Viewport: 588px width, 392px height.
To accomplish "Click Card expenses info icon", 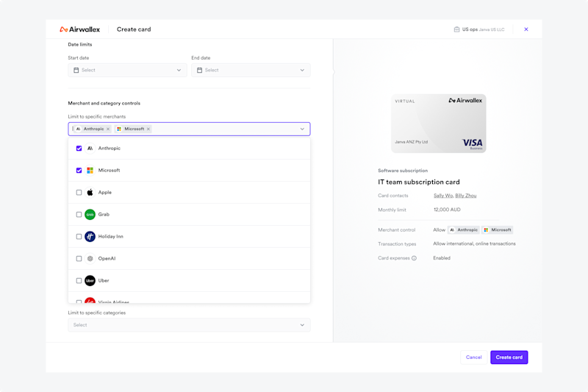I will coord(414,258).
